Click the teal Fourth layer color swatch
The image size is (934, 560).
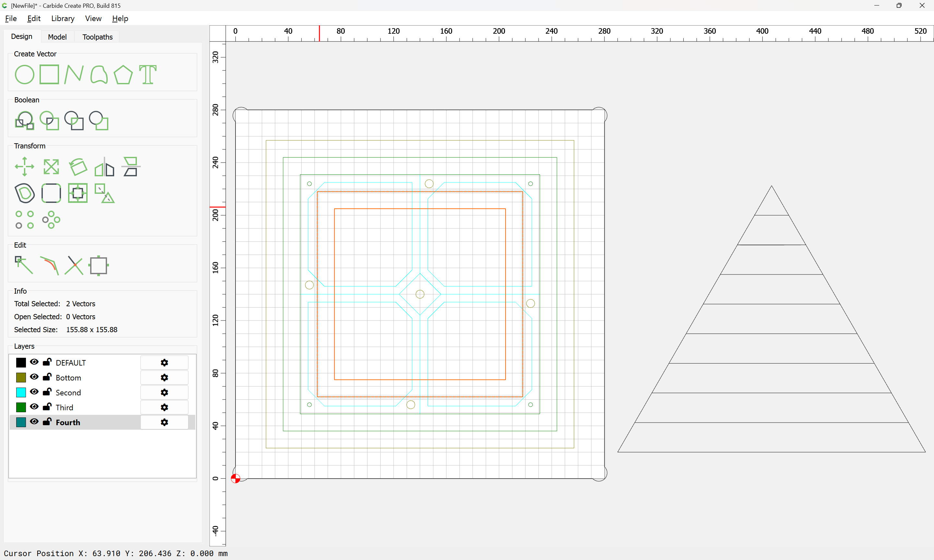coord(21,422)
